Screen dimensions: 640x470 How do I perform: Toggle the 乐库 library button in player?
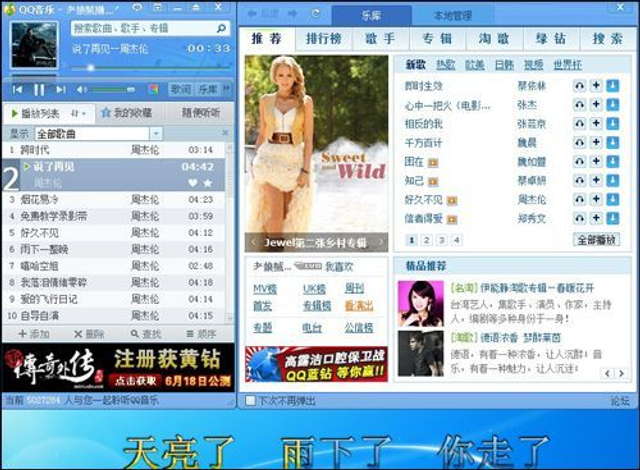[x=208, y=89]
